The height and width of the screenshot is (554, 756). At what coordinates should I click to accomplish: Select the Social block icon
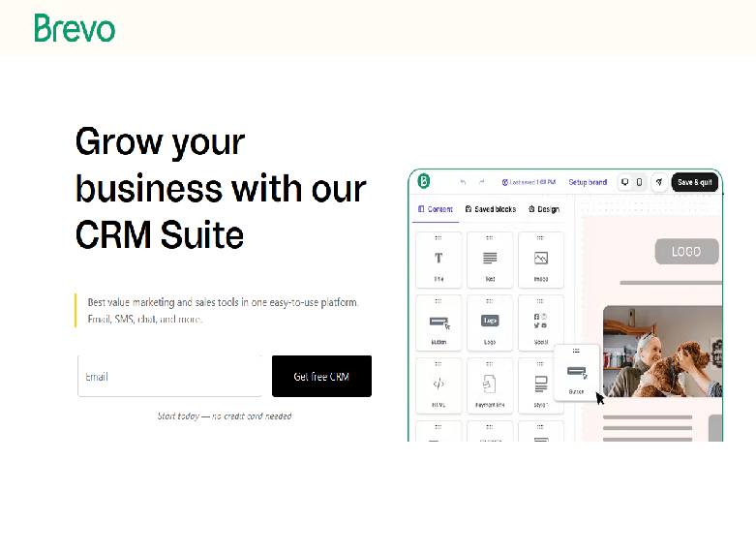click(541, 323)
